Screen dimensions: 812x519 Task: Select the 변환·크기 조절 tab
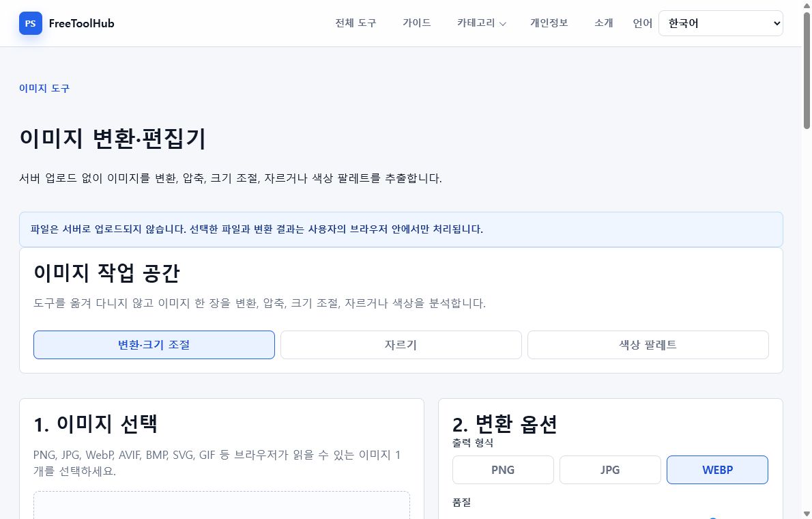pyautogui.click(x=154, y=345)
